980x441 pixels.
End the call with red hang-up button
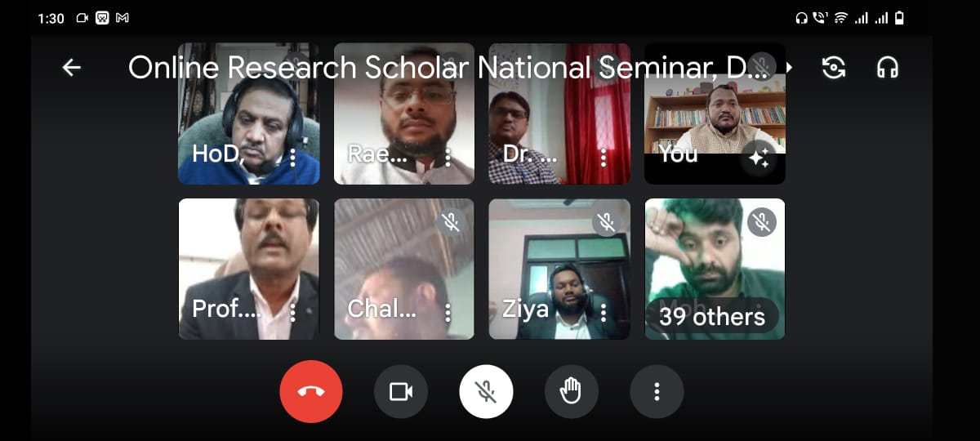pyautogui.click(x=311, y=392)
